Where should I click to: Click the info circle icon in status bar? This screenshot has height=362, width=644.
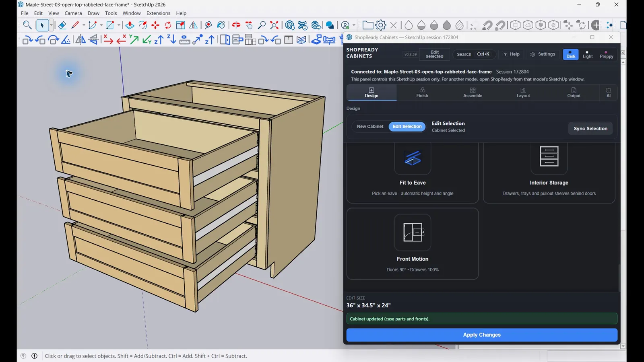(35, 356)
